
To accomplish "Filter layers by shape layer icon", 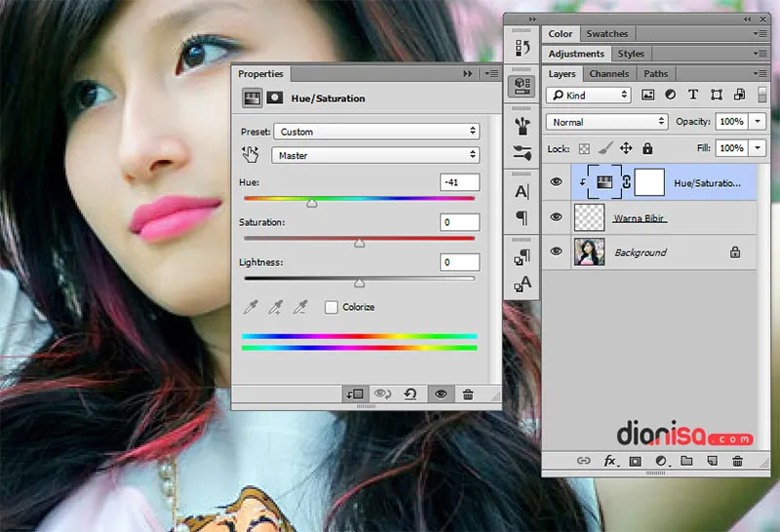I will pos(717,95).
